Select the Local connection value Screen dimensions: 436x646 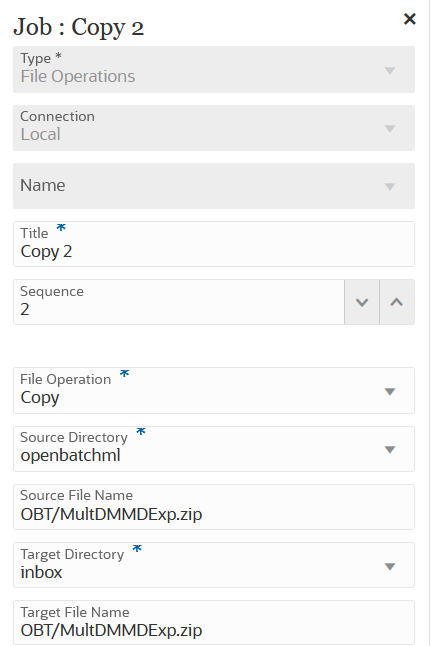pyautogui.click(x=41, y=135)
